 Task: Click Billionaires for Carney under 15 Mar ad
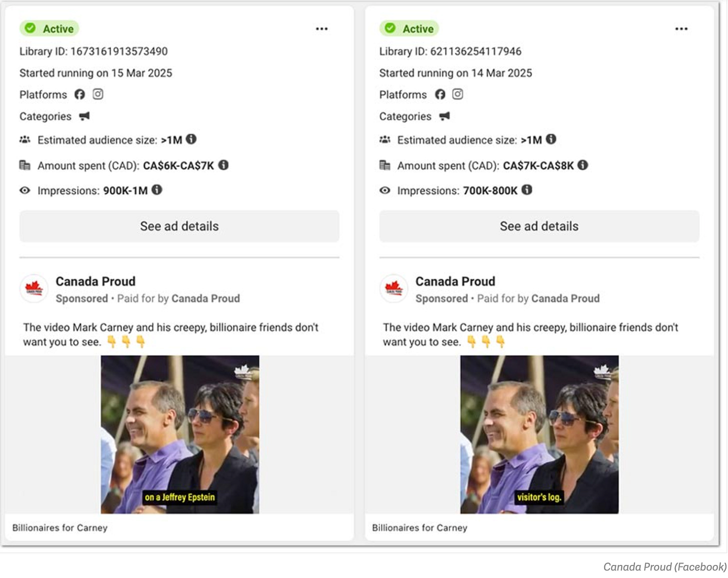tap(60, 527)
